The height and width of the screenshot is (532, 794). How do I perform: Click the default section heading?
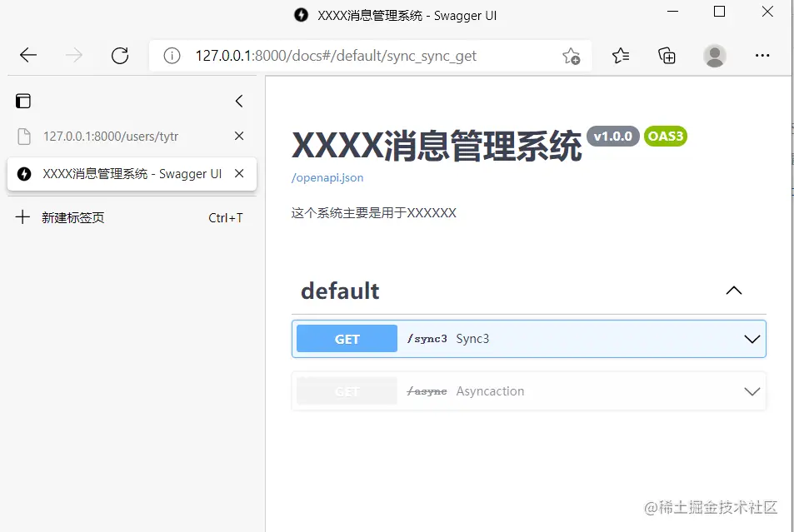pos(340,291)
